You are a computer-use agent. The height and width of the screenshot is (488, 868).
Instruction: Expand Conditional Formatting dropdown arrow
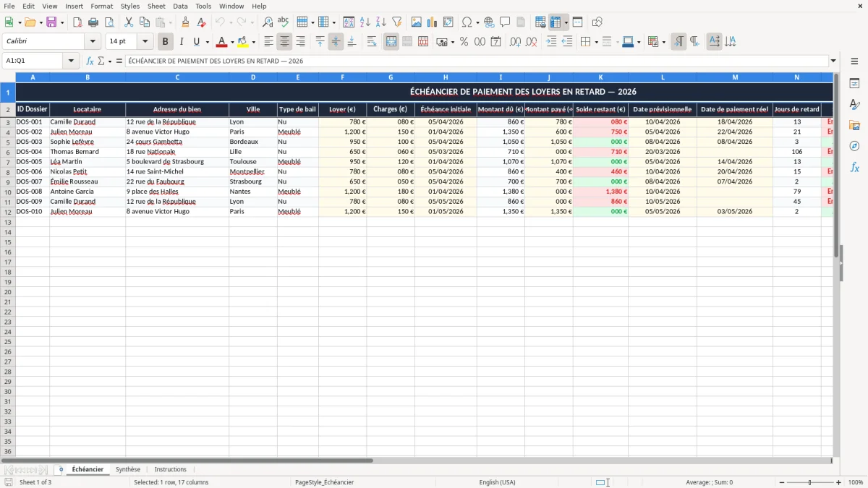pos(663,42)
